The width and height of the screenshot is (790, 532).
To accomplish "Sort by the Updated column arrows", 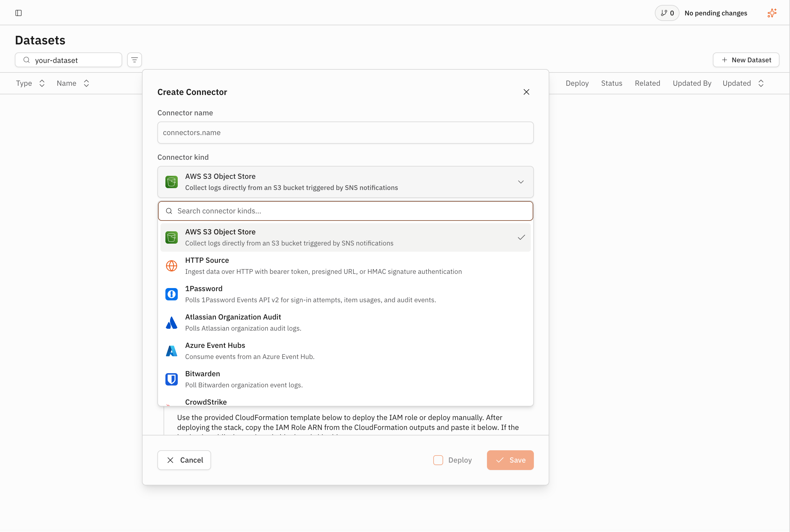I will [x=761, y=83].
